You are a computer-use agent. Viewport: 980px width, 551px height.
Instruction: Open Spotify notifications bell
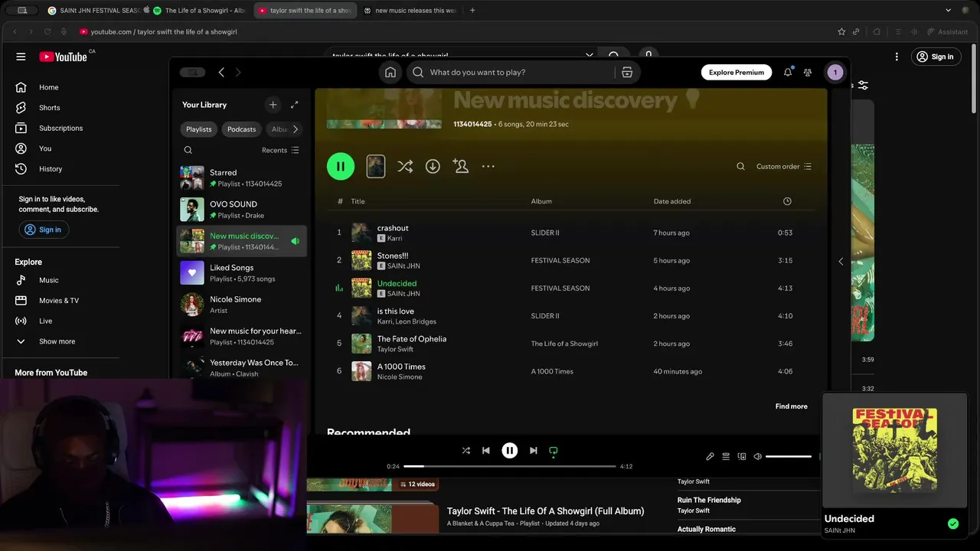click(x=788, y=72)
